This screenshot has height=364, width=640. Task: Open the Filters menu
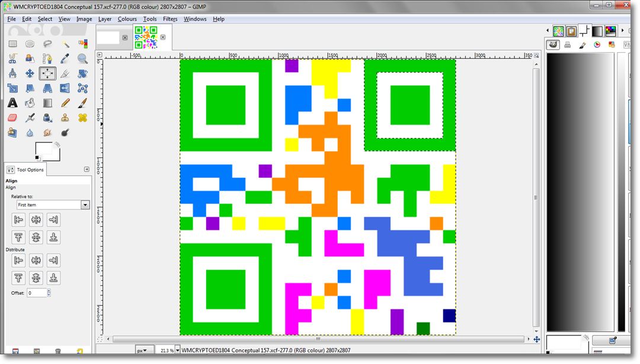coord(170,19)
